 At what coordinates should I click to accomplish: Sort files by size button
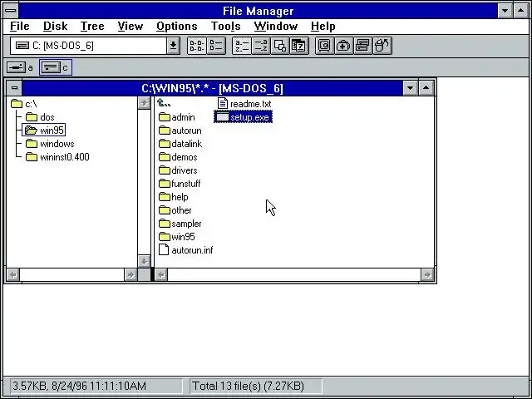(x=280, y=46)
